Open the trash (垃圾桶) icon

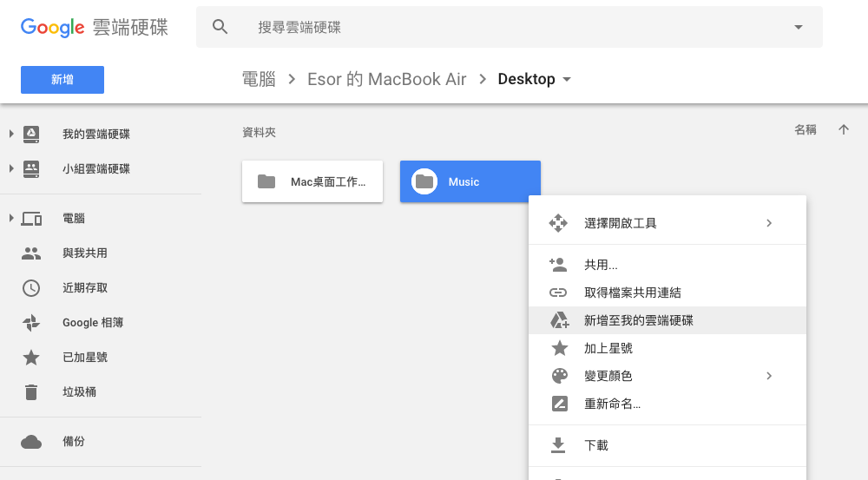[x=31, y=392]
